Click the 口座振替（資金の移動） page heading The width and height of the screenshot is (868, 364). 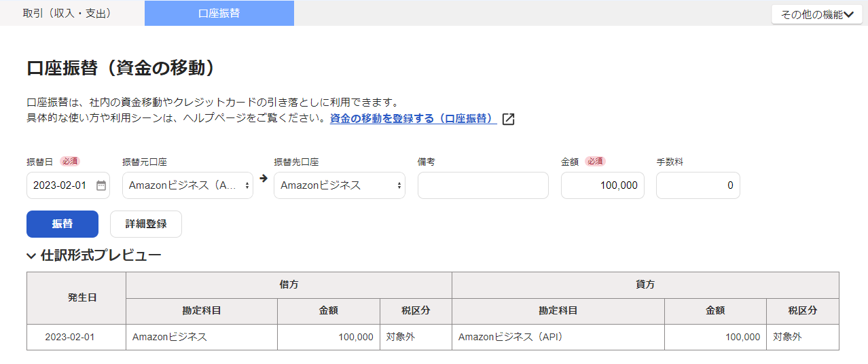click(122, 68)
